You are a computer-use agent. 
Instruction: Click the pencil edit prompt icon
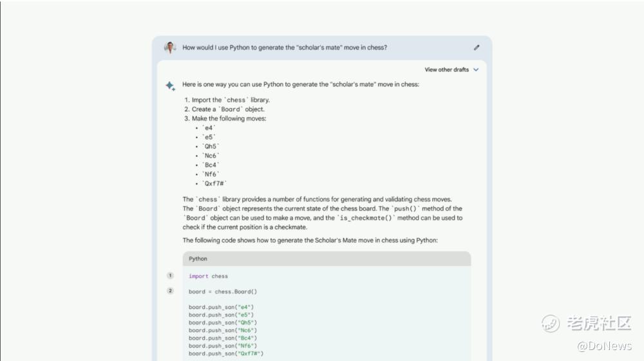coord(477,47)
